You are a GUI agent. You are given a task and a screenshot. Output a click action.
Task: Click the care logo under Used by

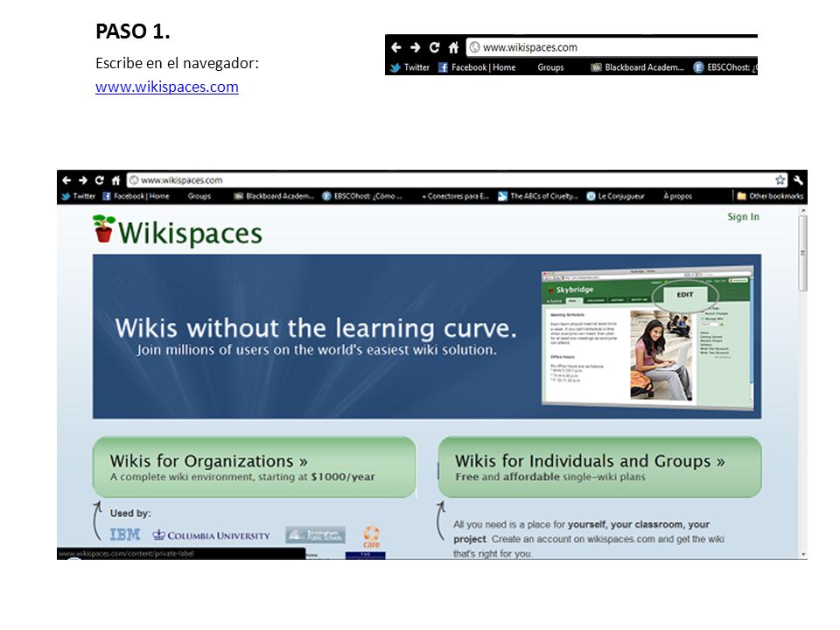pos(371,536)
